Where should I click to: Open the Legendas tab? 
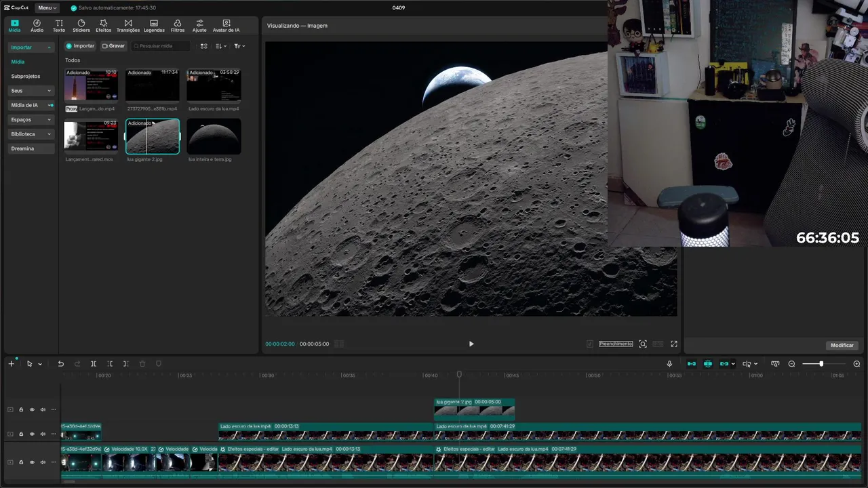coord(154,26)
